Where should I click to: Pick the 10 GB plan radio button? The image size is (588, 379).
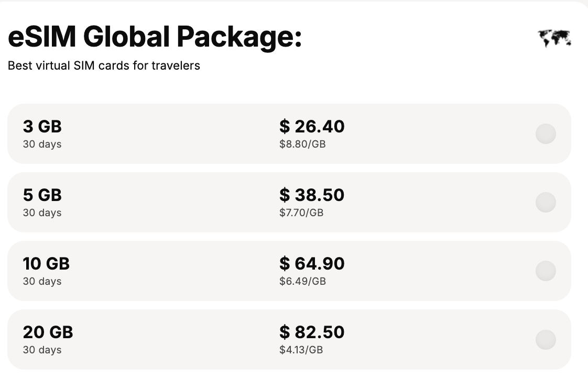coord(546,271)
